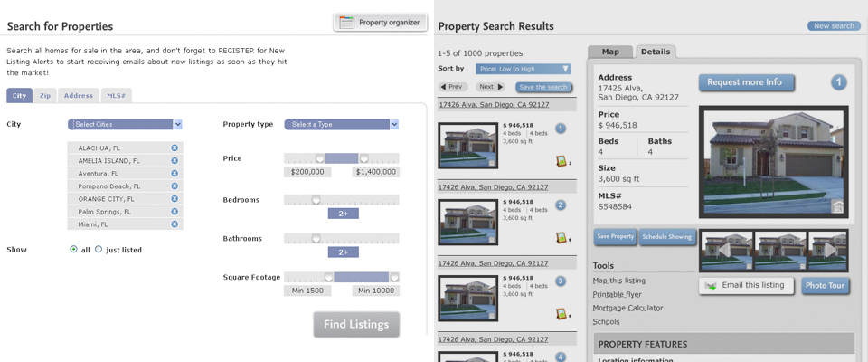Click the Min 10000 square footage field

pyautogui.click(x=376, y=291)
